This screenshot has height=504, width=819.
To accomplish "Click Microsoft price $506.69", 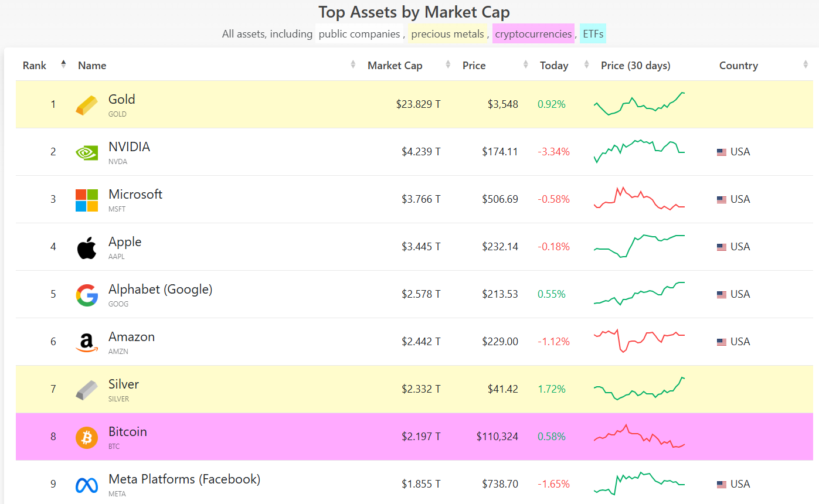I will (x=500, y=199).
